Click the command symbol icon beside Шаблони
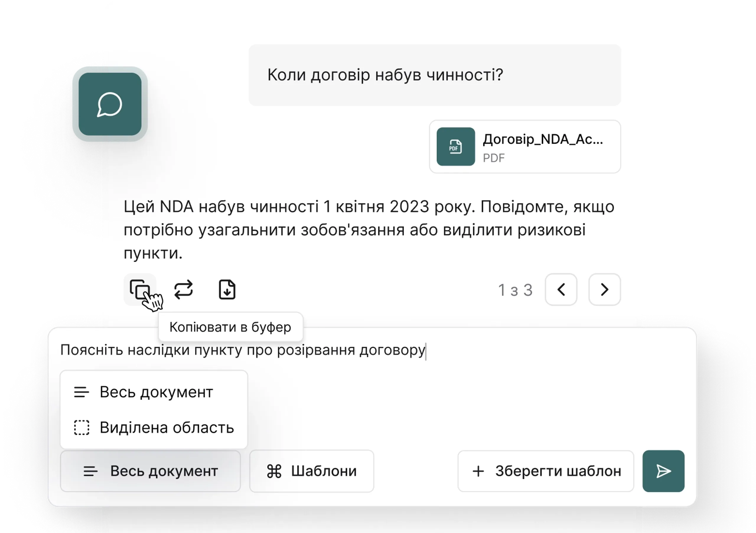This screenshot has height=533, width=756. (x=274, y=471)
